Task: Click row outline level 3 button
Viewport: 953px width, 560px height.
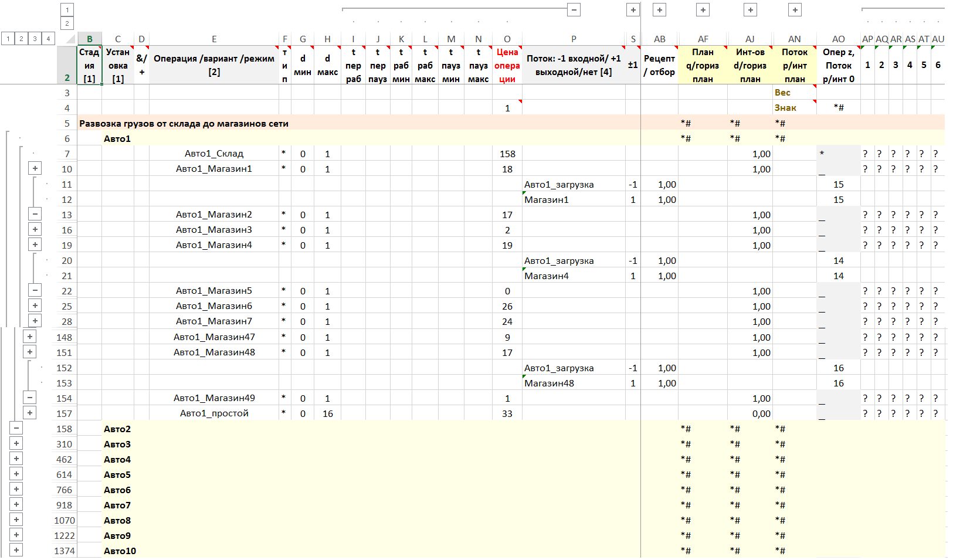Action: (35, 39)
